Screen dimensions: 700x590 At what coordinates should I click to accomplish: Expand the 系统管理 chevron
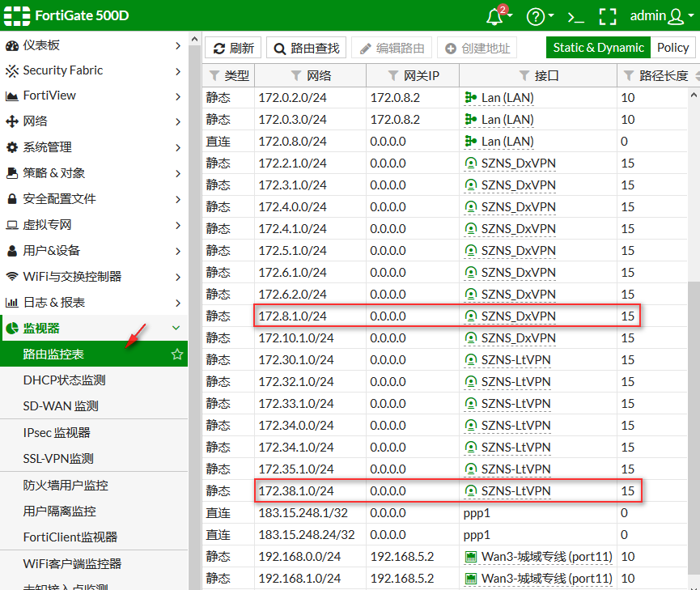(178, 147)
